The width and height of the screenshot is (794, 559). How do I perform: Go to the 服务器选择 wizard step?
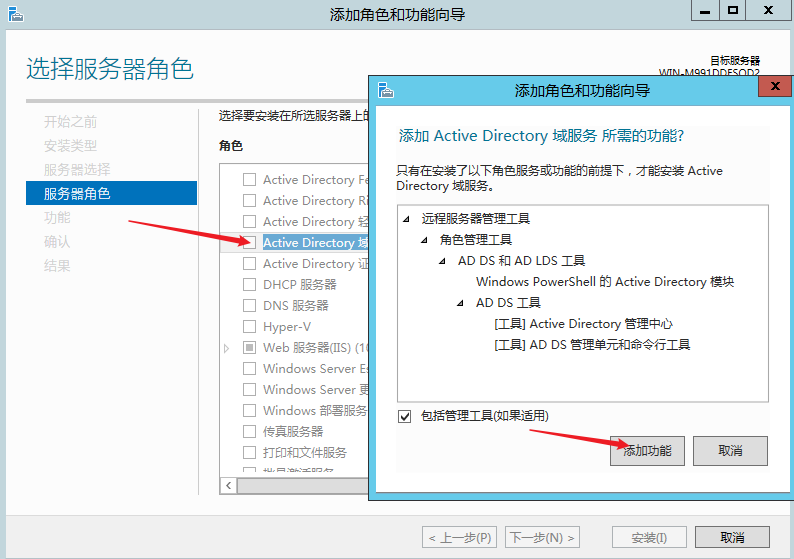point(77,170)
